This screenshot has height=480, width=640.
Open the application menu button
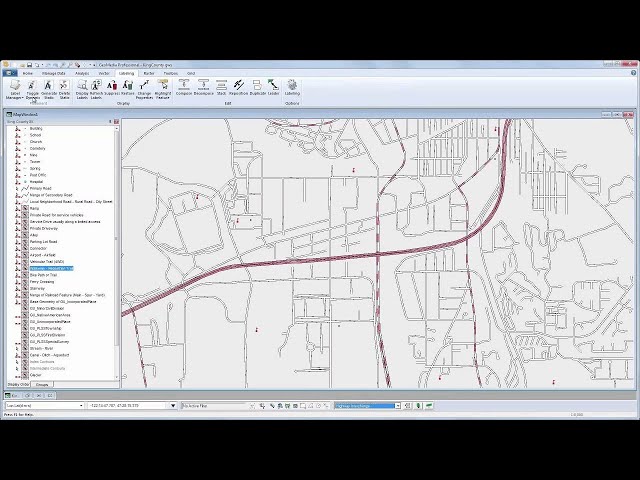[10, 73]
